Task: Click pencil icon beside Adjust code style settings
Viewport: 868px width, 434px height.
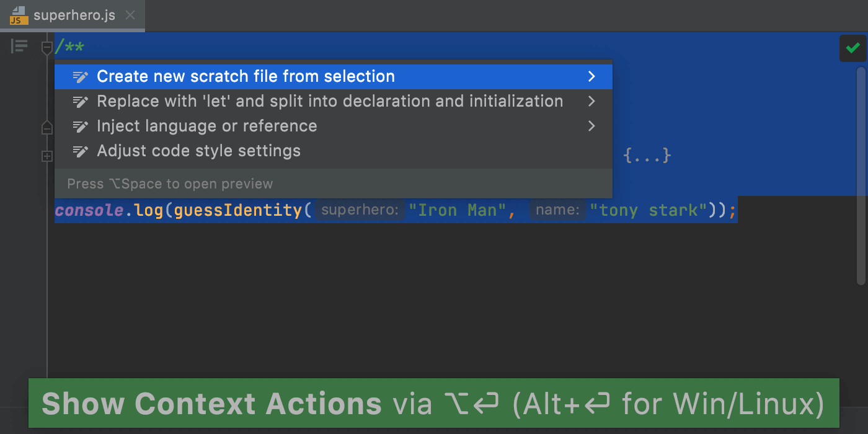Action: click(81, 151)
